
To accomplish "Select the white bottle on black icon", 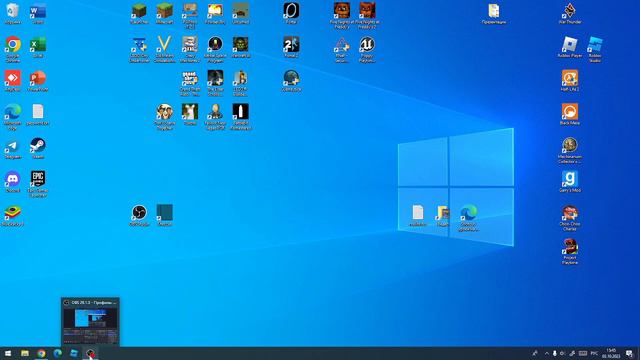I will 240,116.
